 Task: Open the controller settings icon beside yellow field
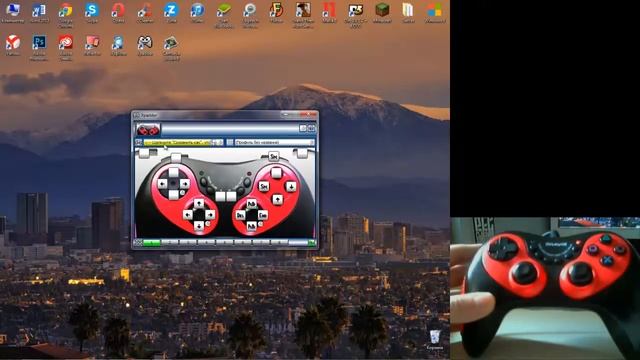point(138,142)
